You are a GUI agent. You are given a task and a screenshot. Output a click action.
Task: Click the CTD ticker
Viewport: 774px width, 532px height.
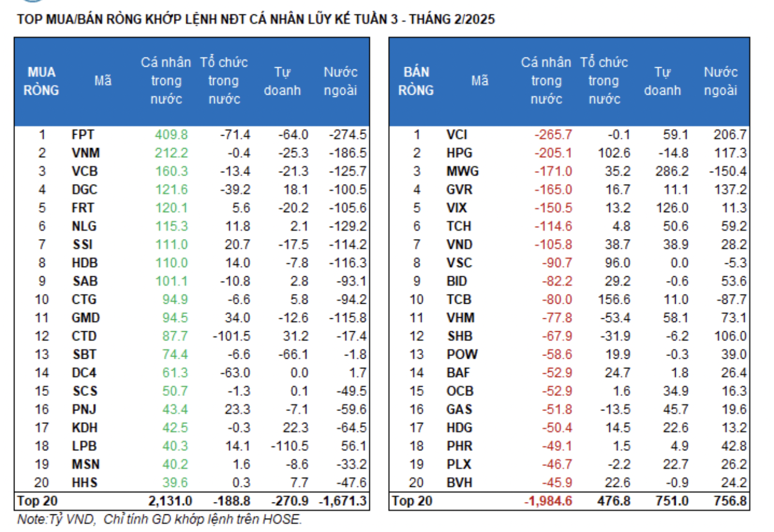pyautogui.click(x=84, y=336)
